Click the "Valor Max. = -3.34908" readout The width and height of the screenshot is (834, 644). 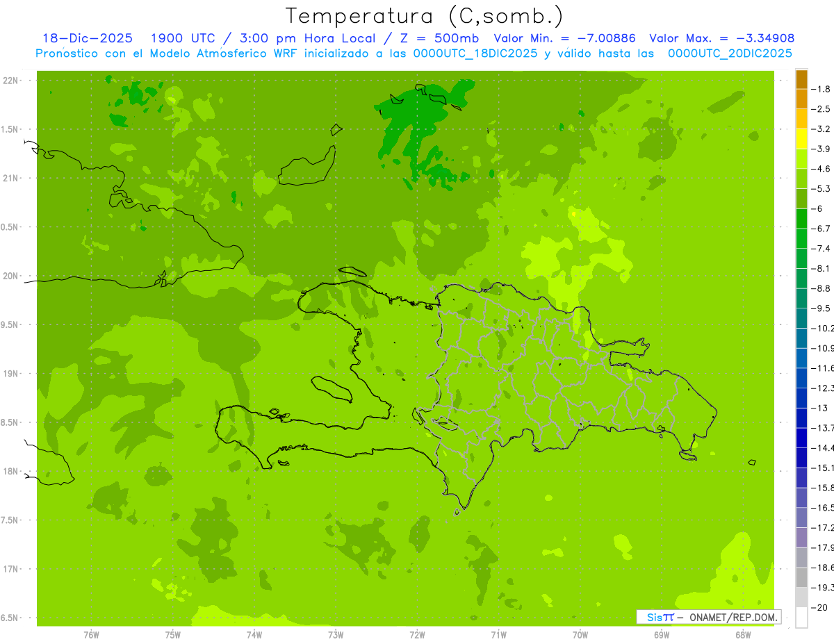point(721,38)
